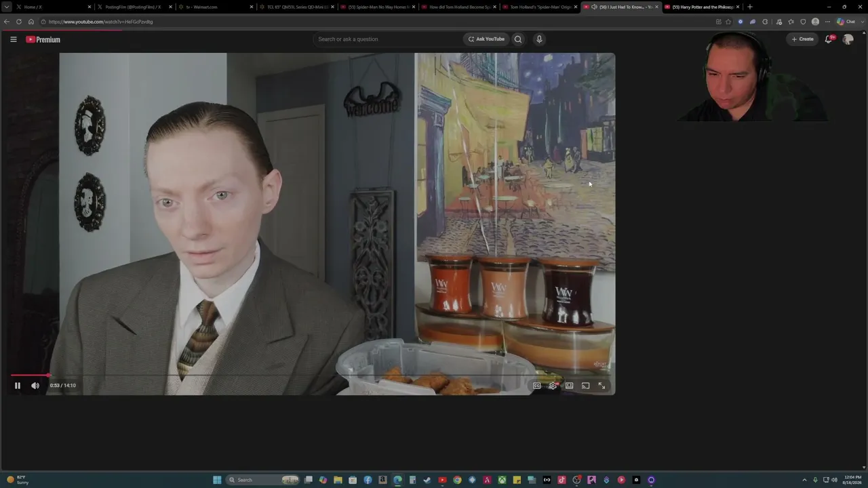Open the weather widget on the taskbar
The height and width of the screenshot is (488, 868).
[x=18, y=480]
